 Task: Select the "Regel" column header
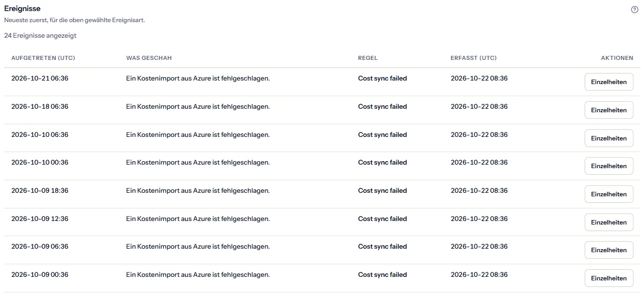click(x=368, y=58)
